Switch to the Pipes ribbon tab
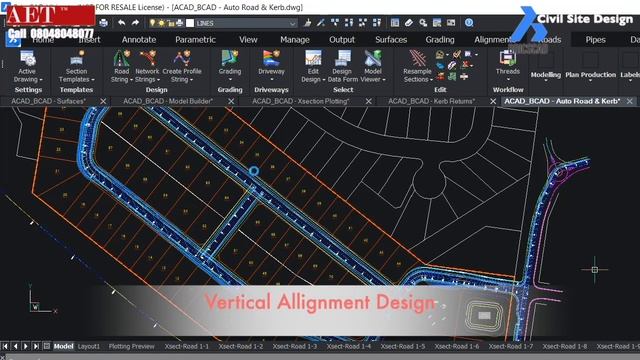The width and height of the screenshot is (640, 360). coord(596,40)
